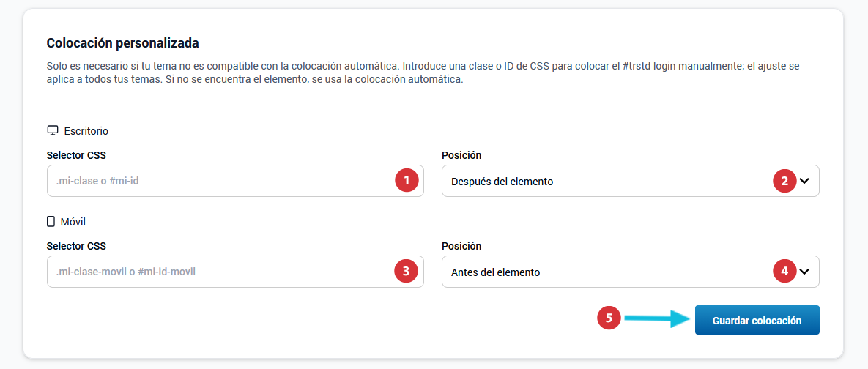868x369 pixels.
Task: Click the mobile phone icon beside Móvil
Action: pyautogui.click(x=51, y=222)
